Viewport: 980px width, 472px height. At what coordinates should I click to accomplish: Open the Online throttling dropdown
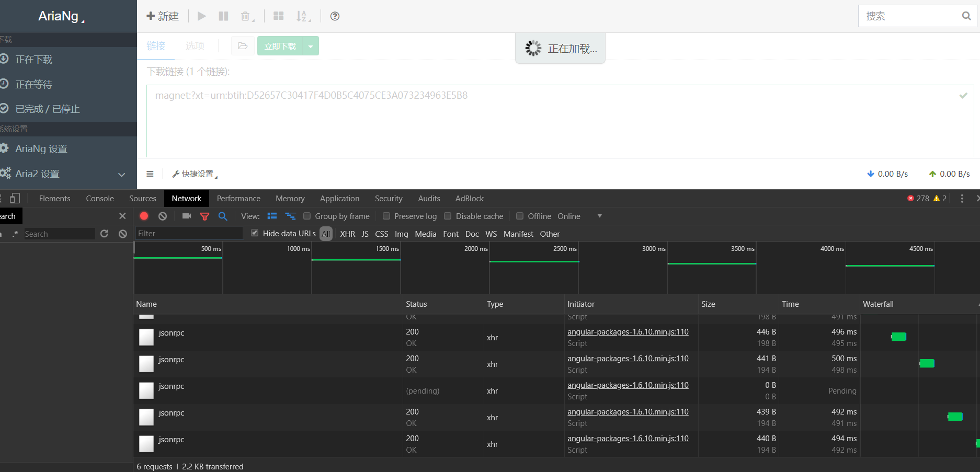pos(599,216)
